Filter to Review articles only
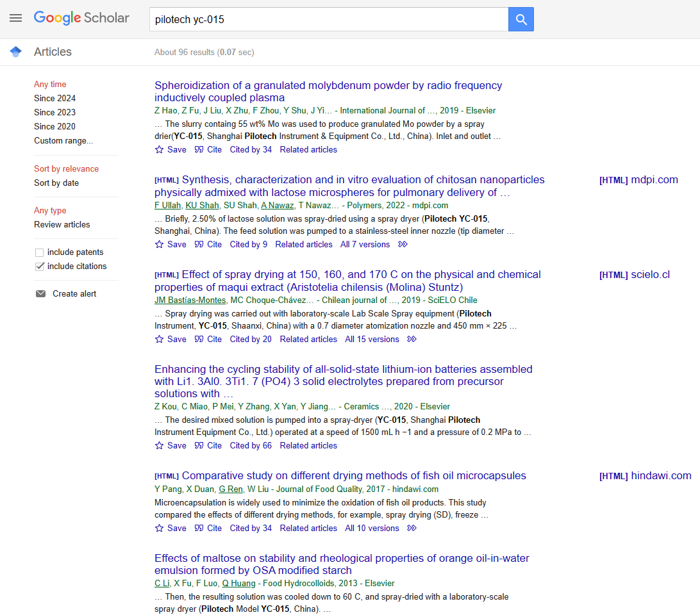Image resolution: width=700 pixels, height=615 pixels. pos(62,225)
